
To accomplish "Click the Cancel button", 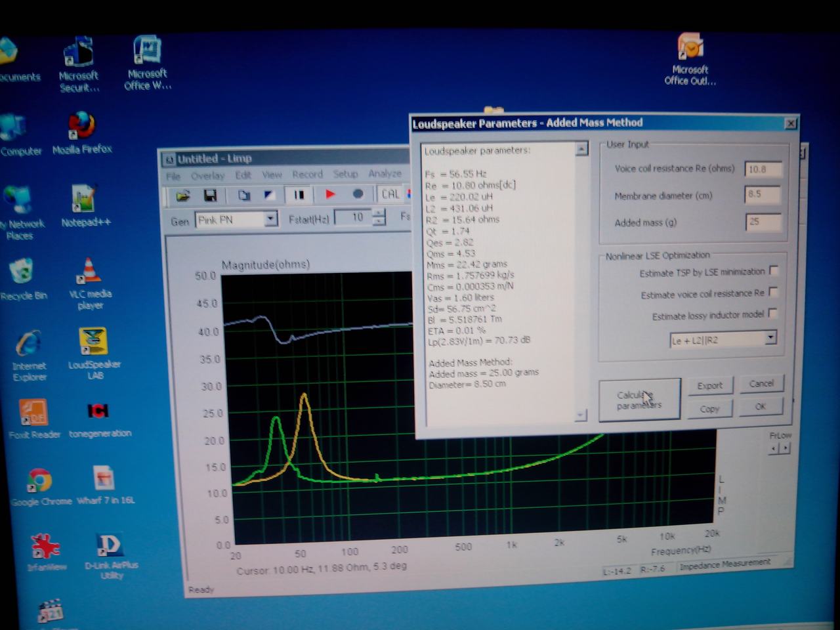I will [x=761, y=384].
